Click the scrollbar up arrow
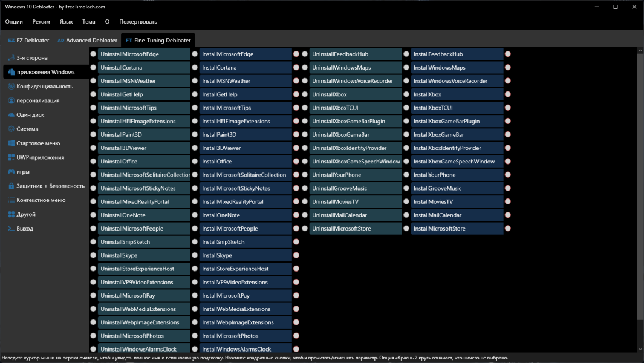The image size is (644, 363). (x=640, y=51)
